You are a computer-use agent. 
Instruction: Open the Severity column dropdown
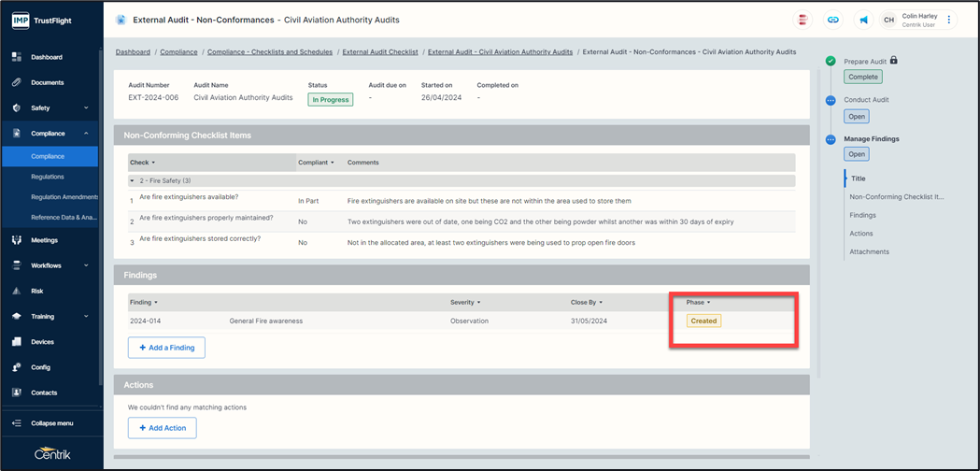tap(479, 303)
